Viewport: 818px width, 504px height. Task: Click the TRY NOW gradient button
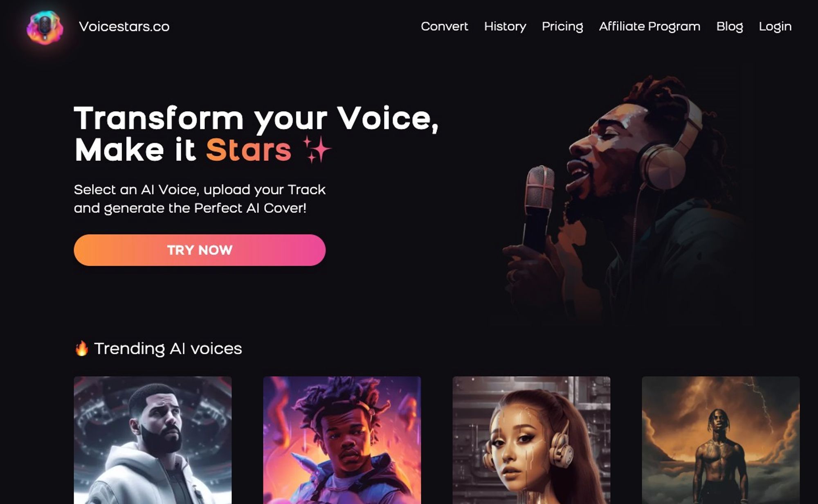[200, 250]
